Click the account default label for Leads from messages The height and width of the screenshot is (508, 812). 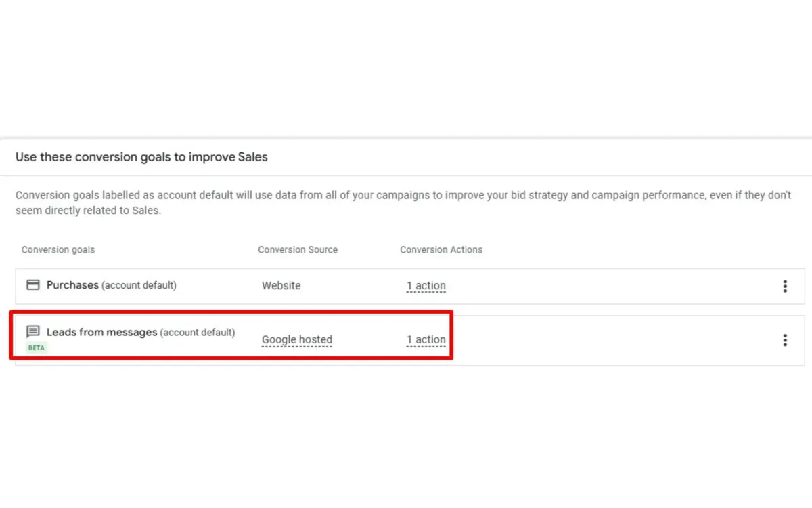[x=198, y=332]
